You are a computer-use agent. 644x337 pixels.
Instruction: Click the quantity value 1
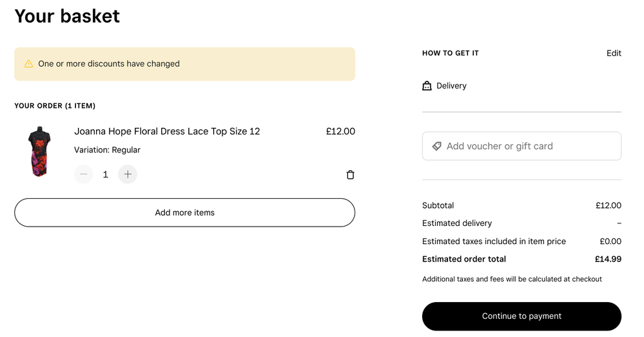tap(106, 174)
